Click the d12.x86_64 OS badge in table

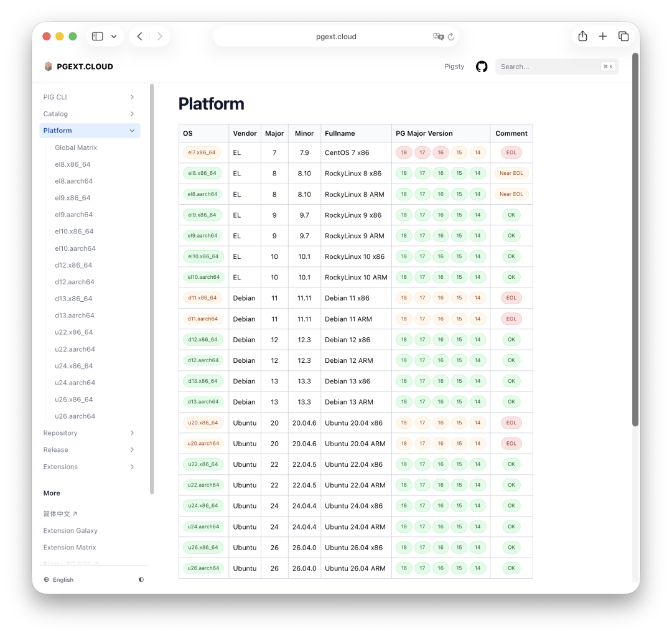(x=203, y=339)
